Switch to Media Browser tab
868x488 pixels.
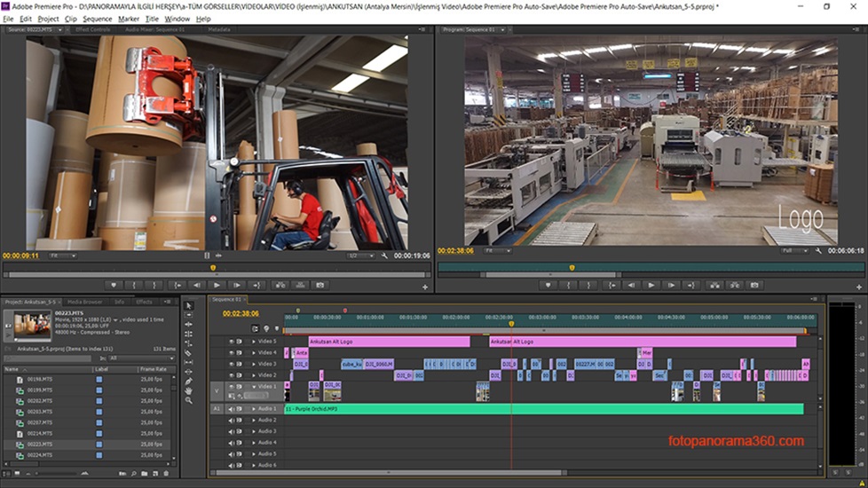point(84,302)
